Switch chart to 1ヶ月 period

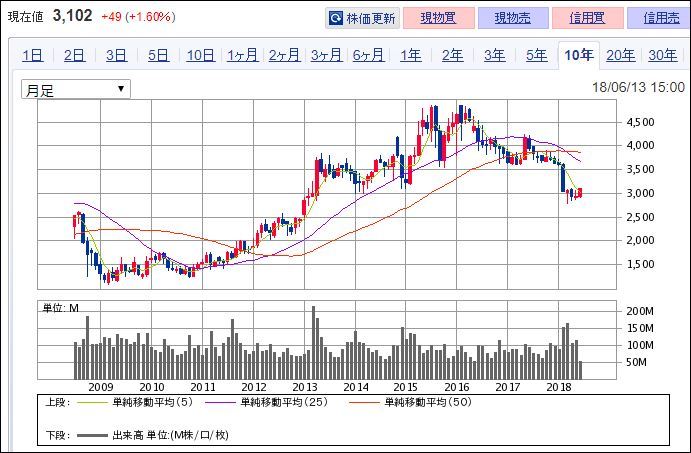242,56
